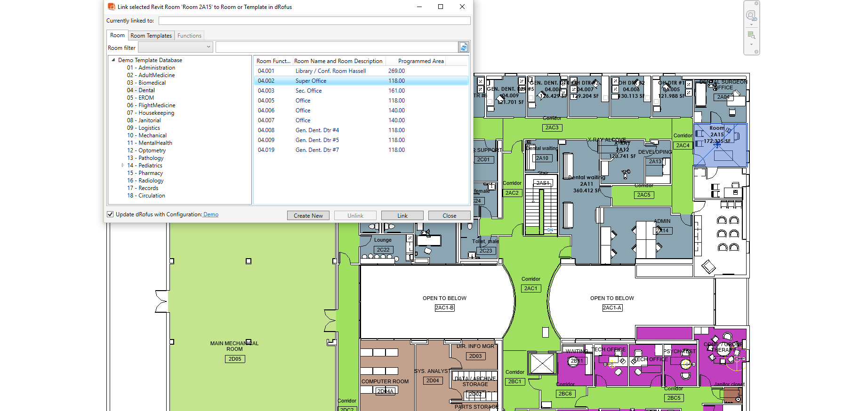The width and height of the screenshot is (868, 411).
Task: Click the dRofus refresh icon beside the search field
Action: pos(464,47)
